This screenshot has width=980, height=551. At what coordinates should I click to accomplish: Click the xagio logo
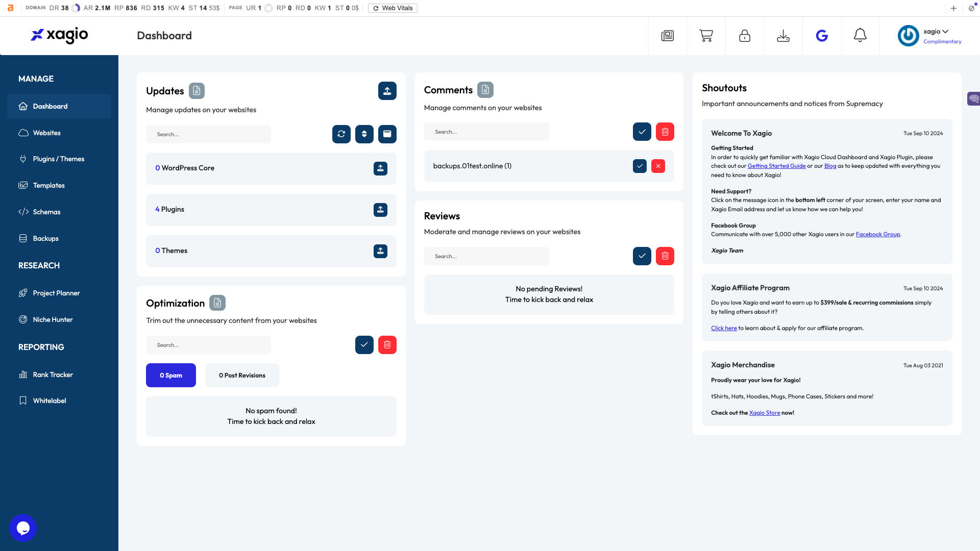click(x=59, y=35)
